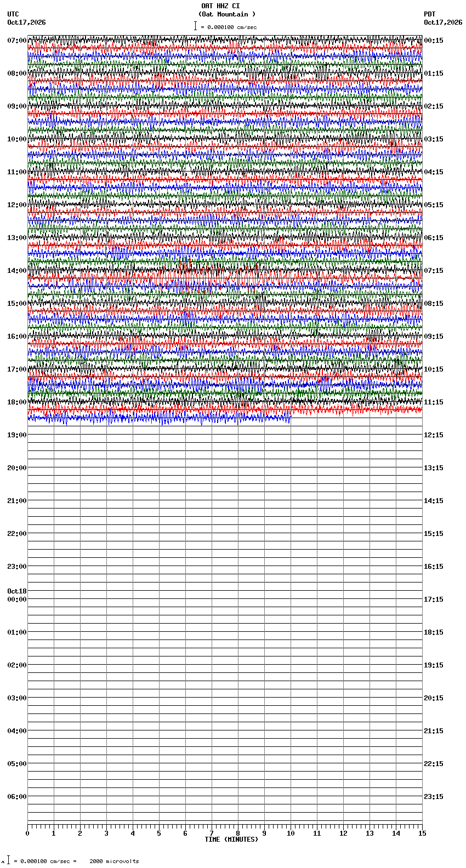466x868 pixels.
Task: Click the '02:00' UTC time label
Action: tap(17, 665)
